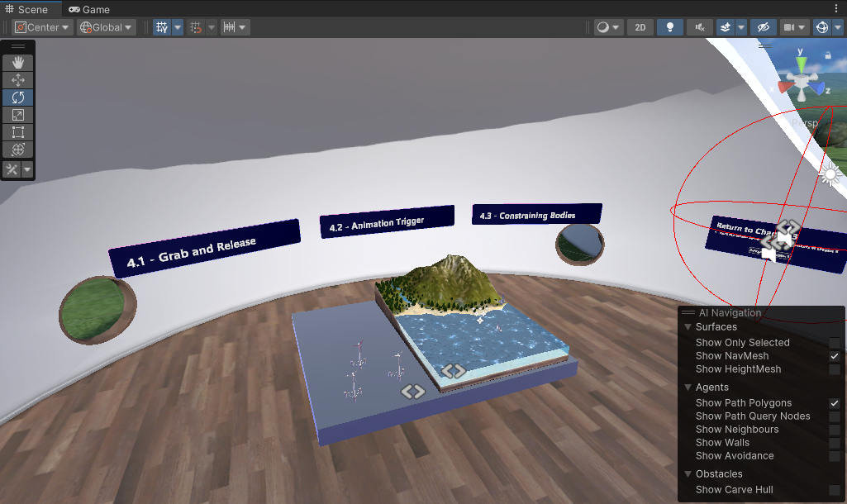Viewport: 847px width, 504px height.
Task: Uncheck Show NavMesh checkbox
Action: tap(834, 356)
